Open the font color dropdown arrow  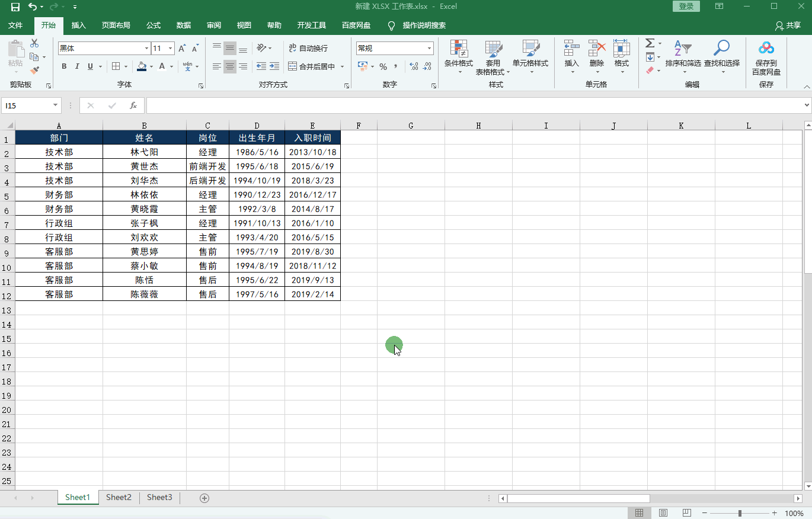[171, 66]
